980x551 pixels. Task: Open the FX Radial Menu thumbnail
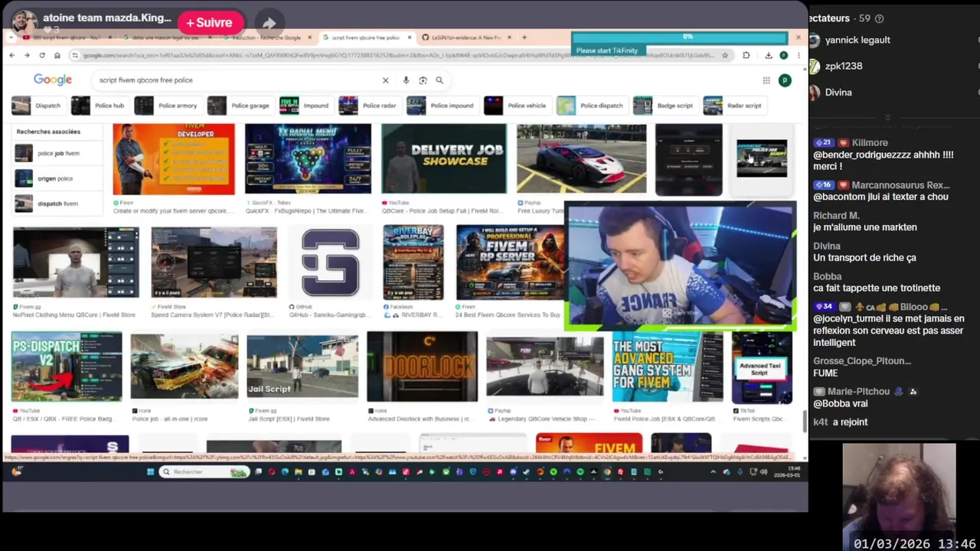pyautogui.click(x=308, y=158)
